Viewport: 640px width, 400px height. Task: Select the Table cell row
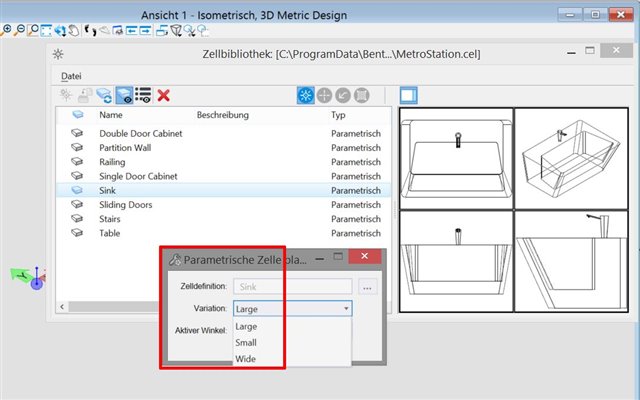pos(224,233)
